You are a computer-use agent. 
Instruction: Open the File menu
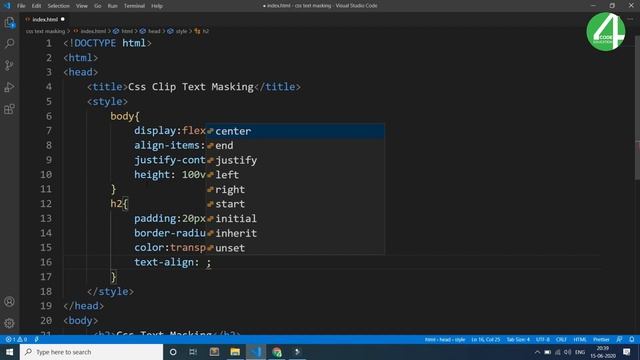click(x=21, y=6)
